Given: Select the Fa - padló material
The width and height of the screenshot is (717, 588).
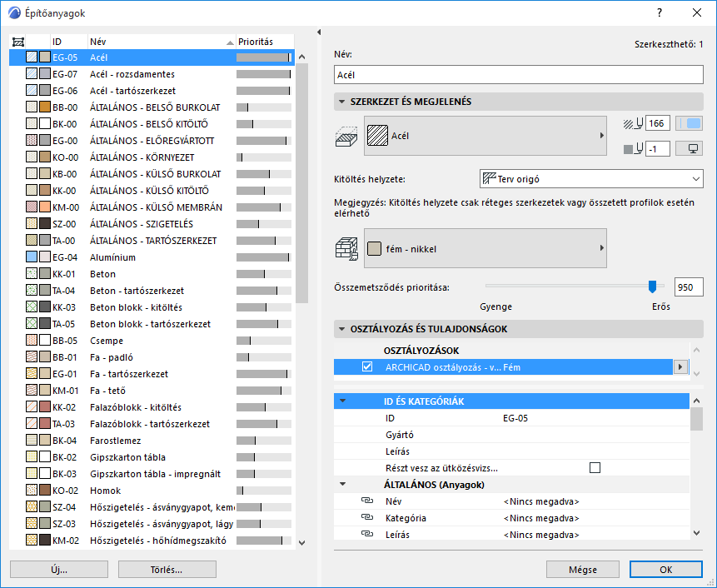Looking at the screenshot, I should (152, 357).
